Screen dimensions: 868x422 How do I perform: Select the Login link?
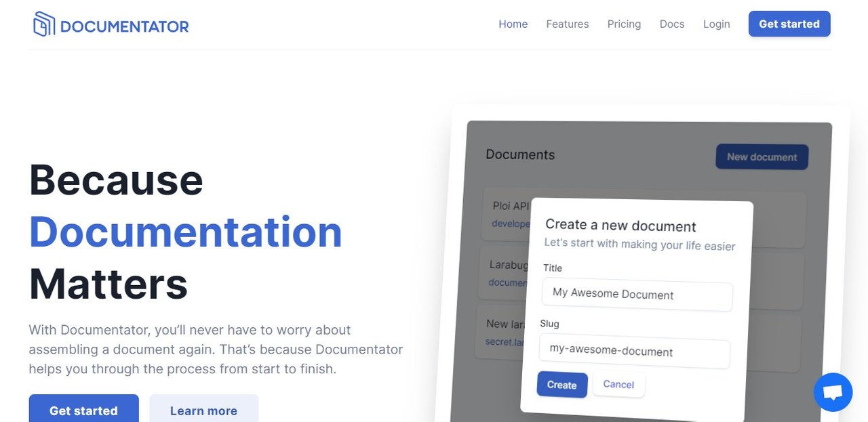(x=716, y=24)
